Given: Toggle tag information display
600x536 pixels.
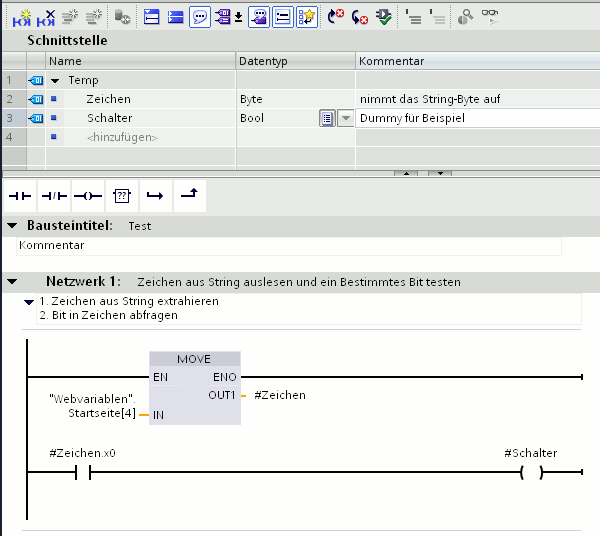Looking at the screenshot, I should [x=259, y=17].
